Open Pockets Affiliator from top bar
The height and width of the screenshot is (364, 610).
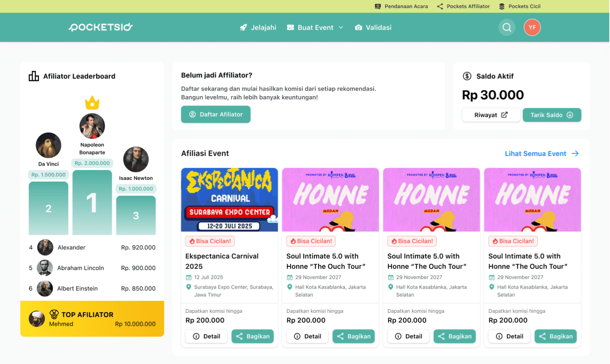[x=463, y=6]
